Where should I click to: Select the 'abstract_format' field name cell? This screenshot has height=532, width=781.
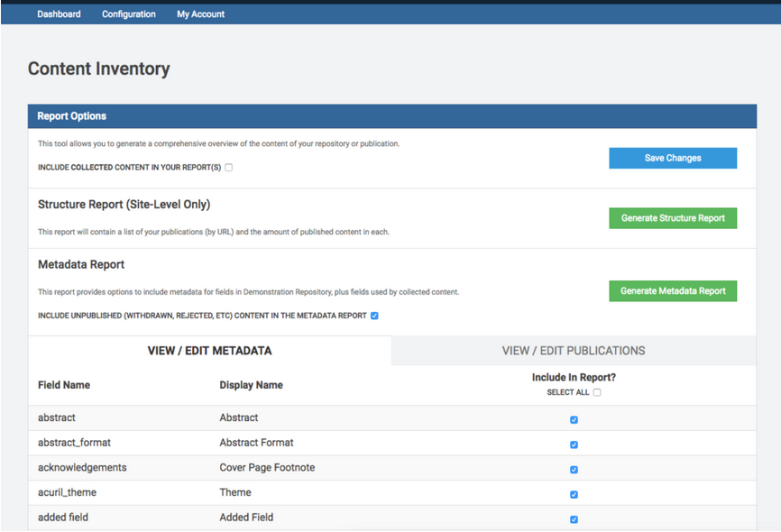74,443
